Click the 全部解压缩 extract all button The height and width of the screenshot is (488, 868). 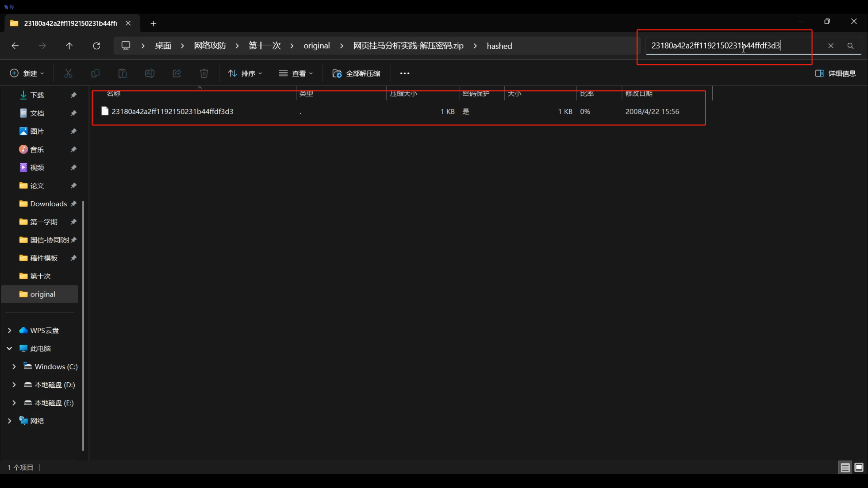[x=356, y=74]
